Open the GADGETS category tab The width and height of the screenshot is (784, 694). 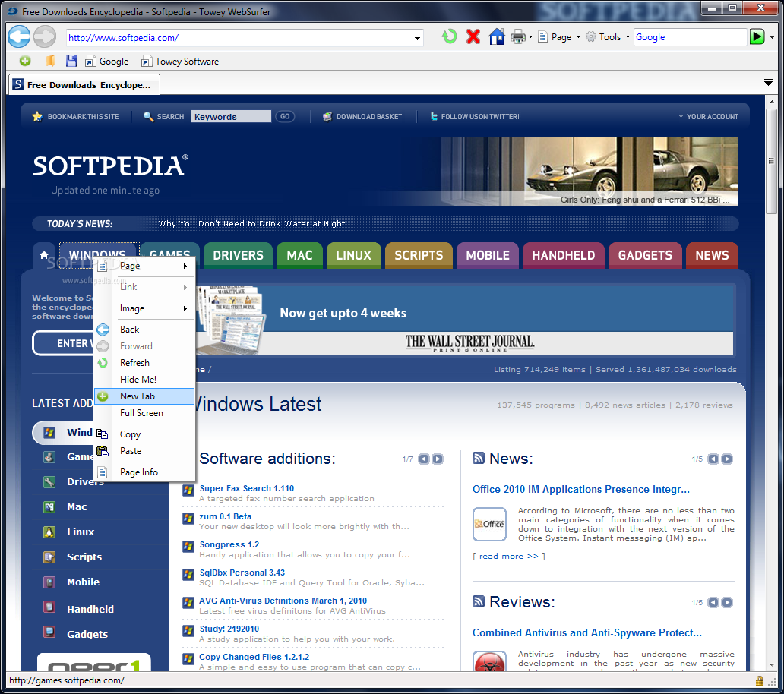pos(645,255)
